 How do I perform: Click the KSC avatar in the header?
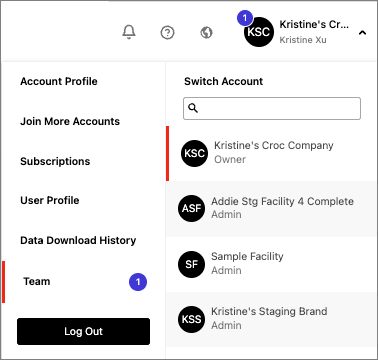(x=259, y=32)
